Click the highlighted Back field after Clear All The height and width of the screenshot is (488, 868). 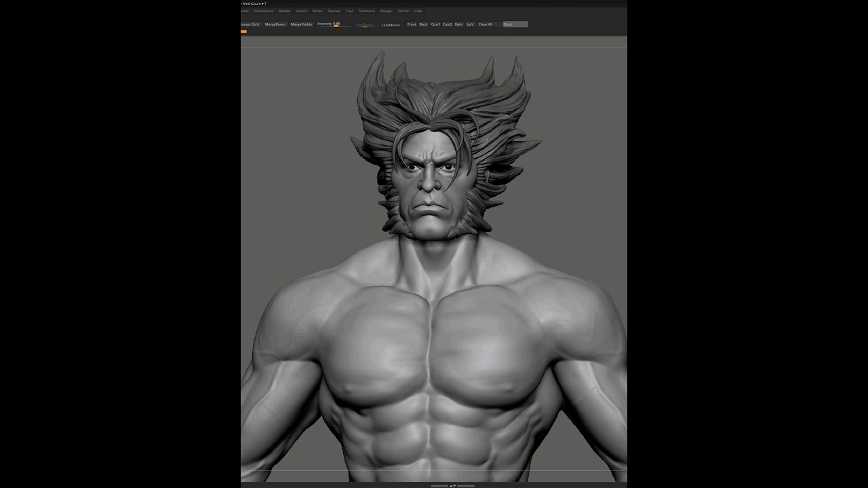(x=515, y=24)
